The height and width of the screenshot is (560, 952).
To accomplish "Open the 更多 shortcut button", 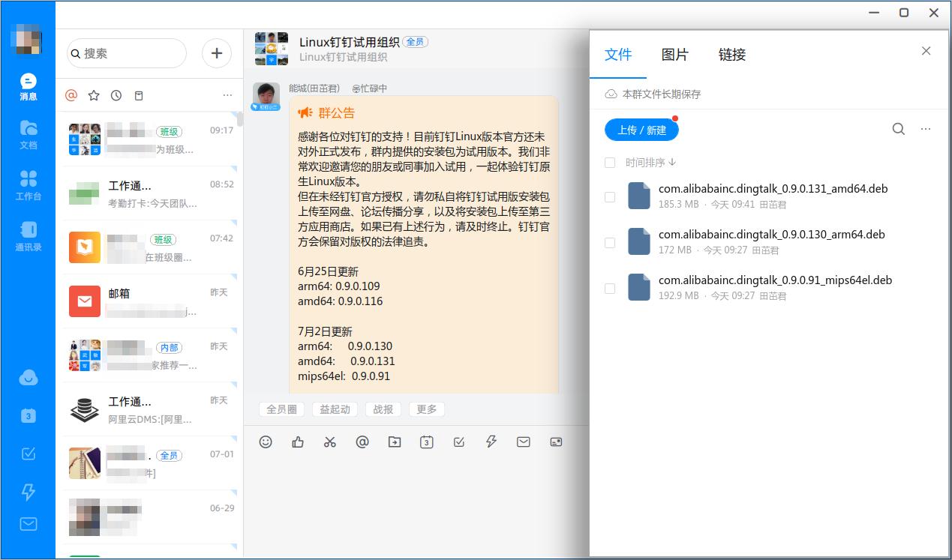I will [427, 409].
